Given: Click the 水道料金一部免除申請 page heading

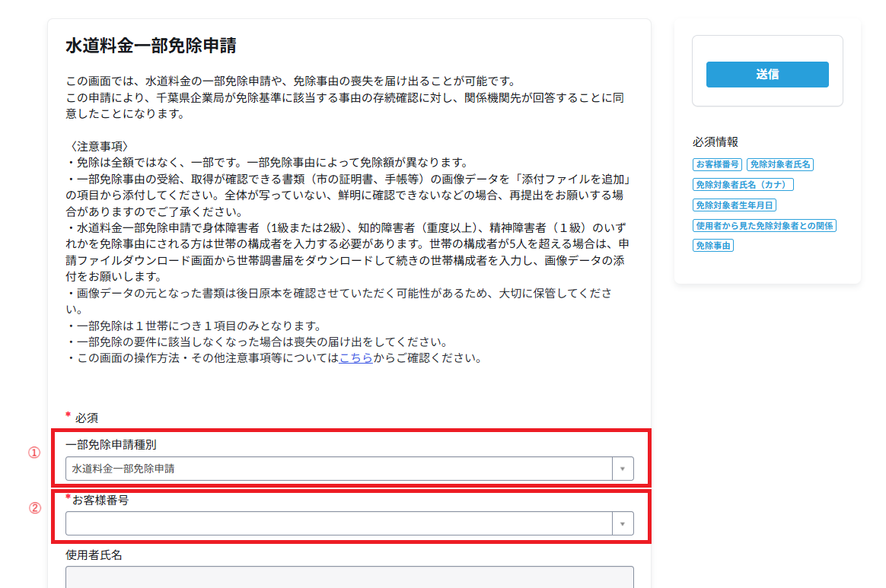Looking at the screenshot, I should pos(151,46).
